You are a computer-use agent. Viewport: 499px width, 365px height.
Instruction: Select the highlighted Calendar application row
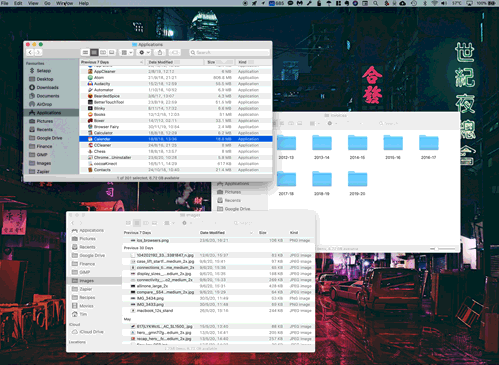[176, 139]
